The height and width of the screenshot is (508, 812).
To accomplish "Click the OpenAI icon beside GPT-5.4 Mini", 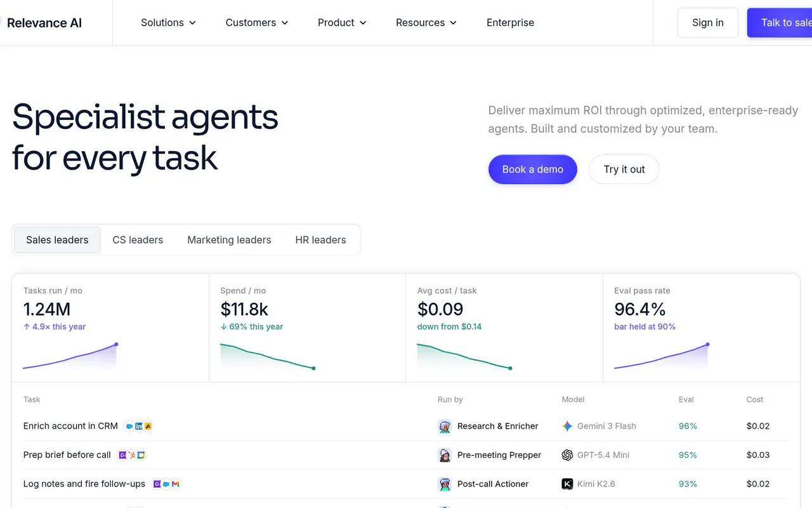I will pyautogui.click(x=567, y=455).
